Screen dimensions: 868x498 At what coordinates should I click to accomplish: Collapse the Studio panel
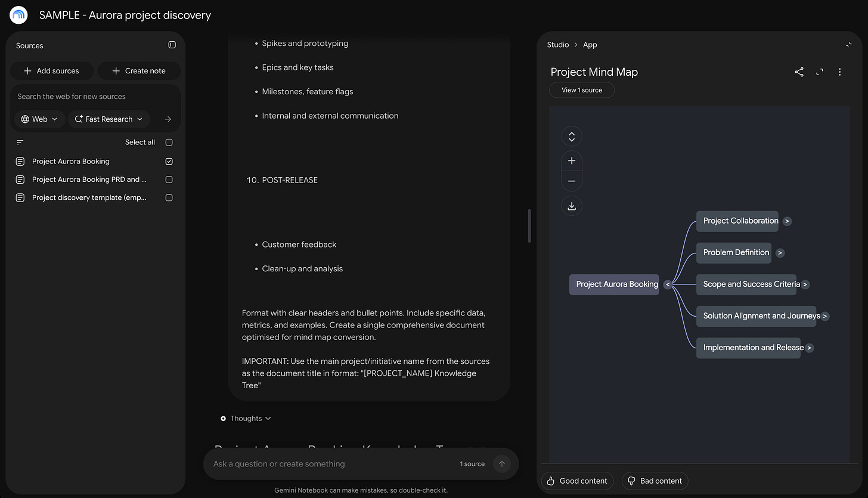point(849,45)
